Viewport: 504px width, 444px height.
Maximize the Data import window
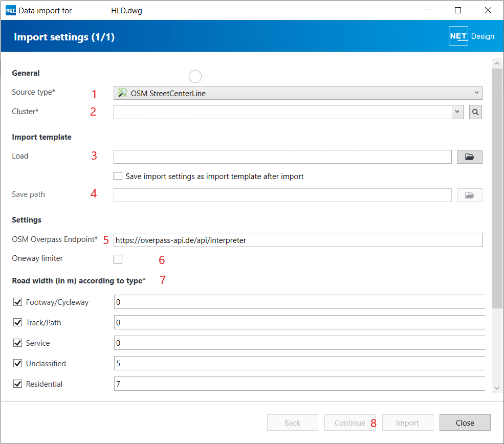point(458,10)
